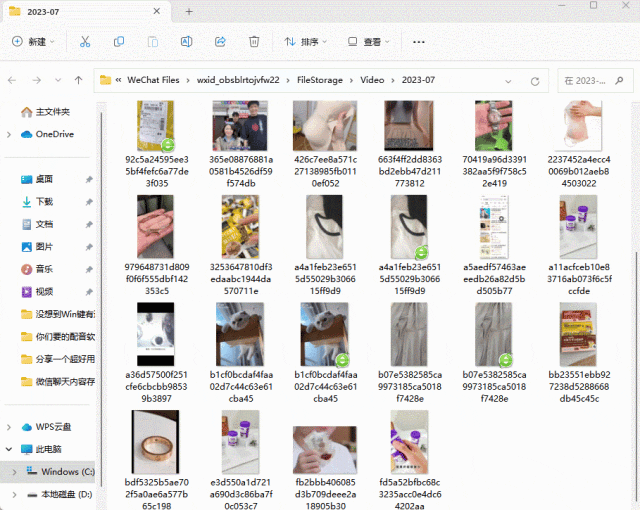Click the Delete trash icon
Viewport: 640px width, 510px height.
pyautogui.click(x=254, y=42)
